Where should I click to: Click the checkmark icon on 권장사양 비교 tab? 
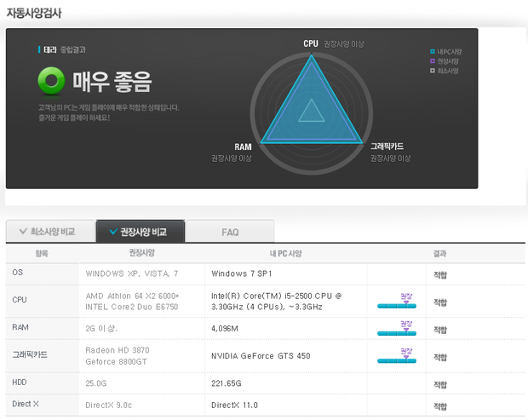click(112, 232)
